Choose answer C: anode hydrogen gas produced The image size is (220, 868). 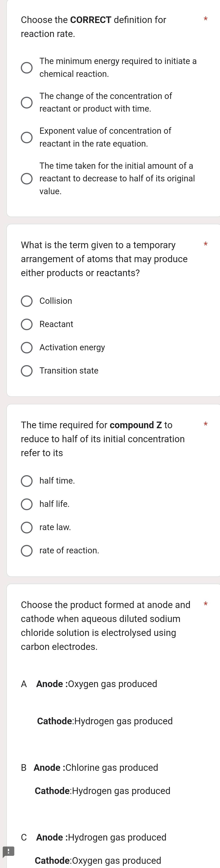point(101,837)
